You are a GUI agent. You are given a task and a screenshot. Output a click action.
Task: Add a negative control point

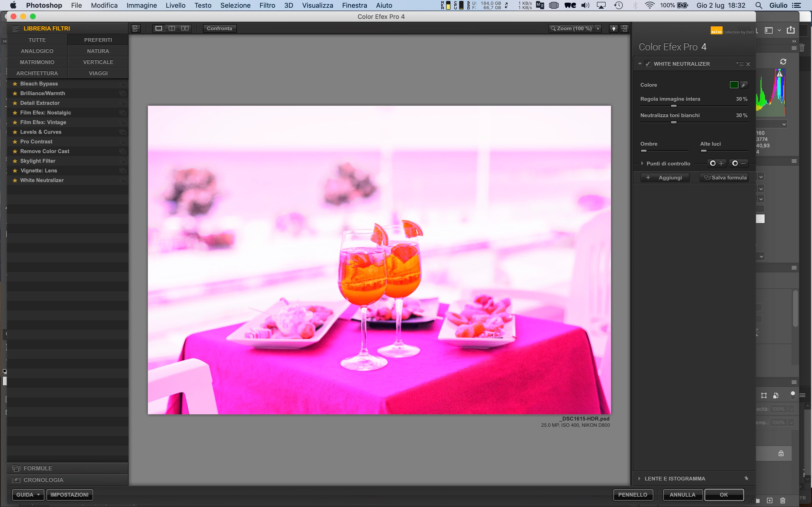(739, 163)
